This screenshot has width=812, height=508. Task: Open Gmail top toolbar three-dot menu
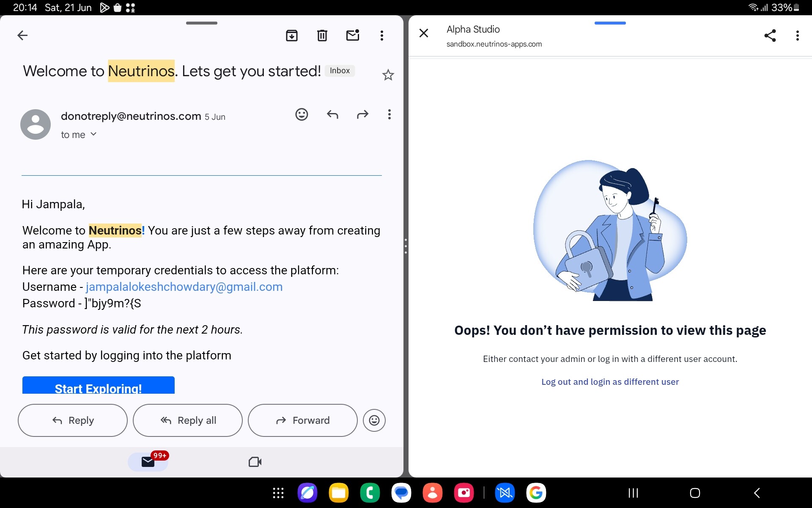click(381, 36)
